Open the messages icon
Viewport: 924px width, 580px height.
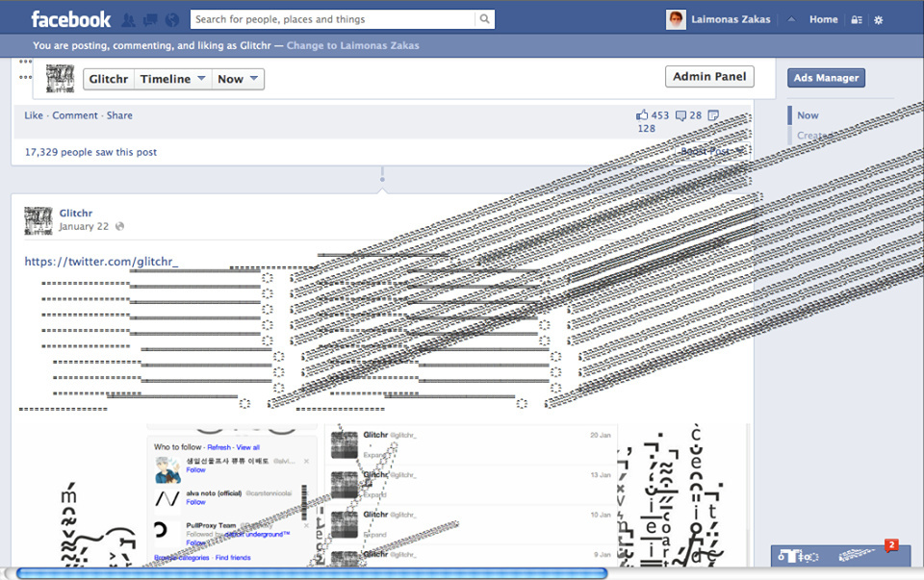tap(150, 19)
